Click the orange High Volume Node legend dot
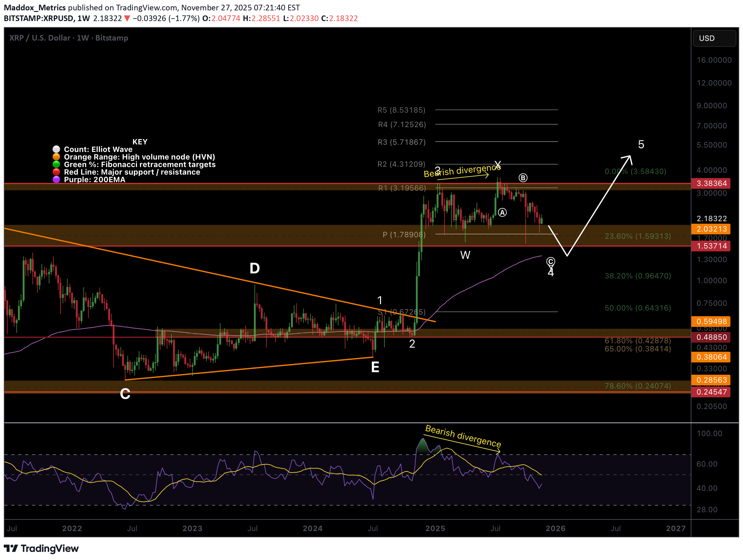Image resolution: width=743 pixels, height=560 pixels. [56, 157]
